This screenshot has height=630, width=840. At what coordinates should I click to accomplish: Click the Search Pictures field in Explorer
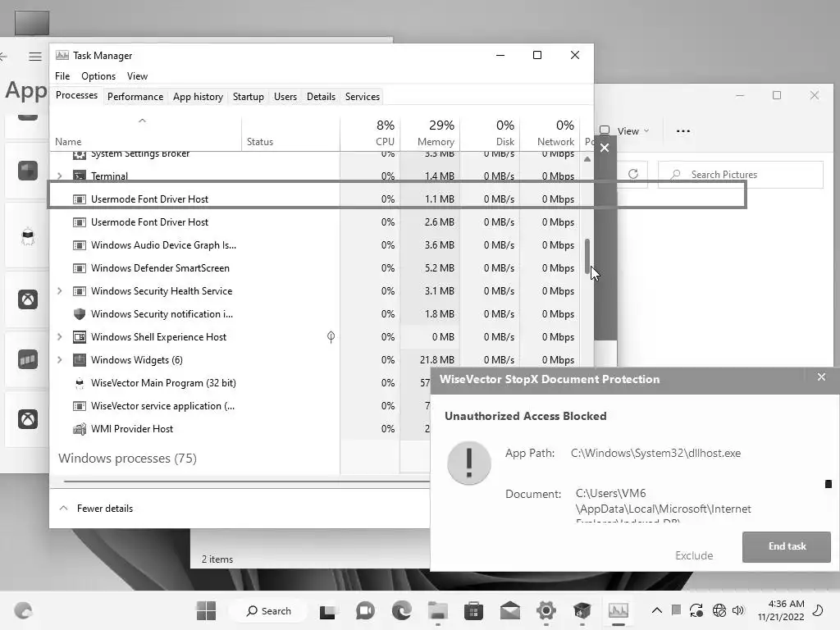pyautogui.click(x=741, y=175)
